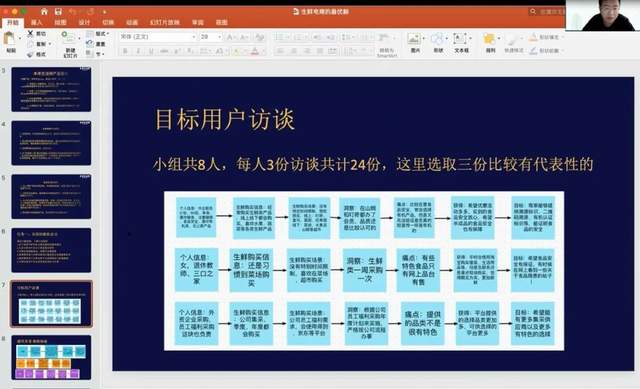Switch to the 动画 (Animations) tab
The height and width of the screenshot is (389, 640).
coord(132,22)
